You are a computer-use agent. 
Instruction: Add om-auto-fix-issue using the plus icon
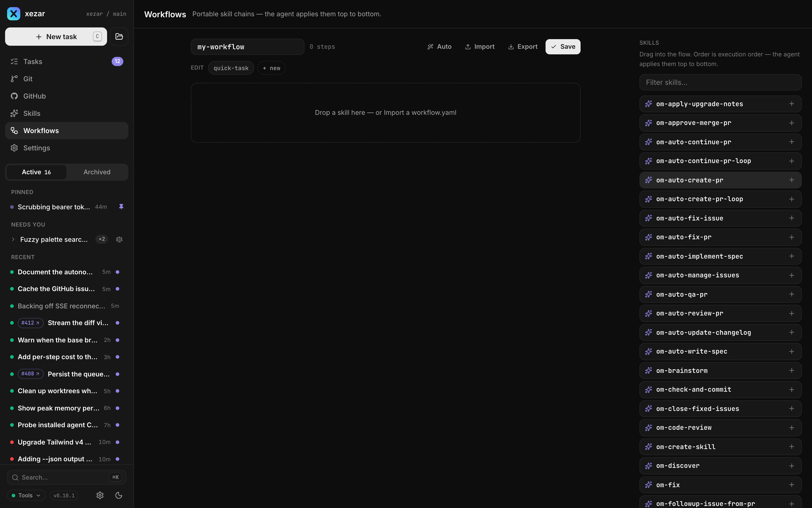(x=791, y=218)
